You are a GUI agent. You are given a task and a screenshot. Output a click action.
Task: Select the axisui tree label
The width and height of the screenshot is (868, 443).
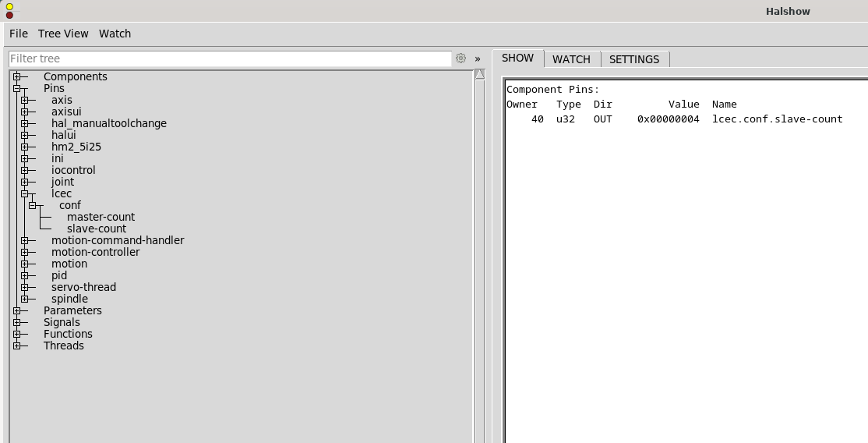click(66, 112)
